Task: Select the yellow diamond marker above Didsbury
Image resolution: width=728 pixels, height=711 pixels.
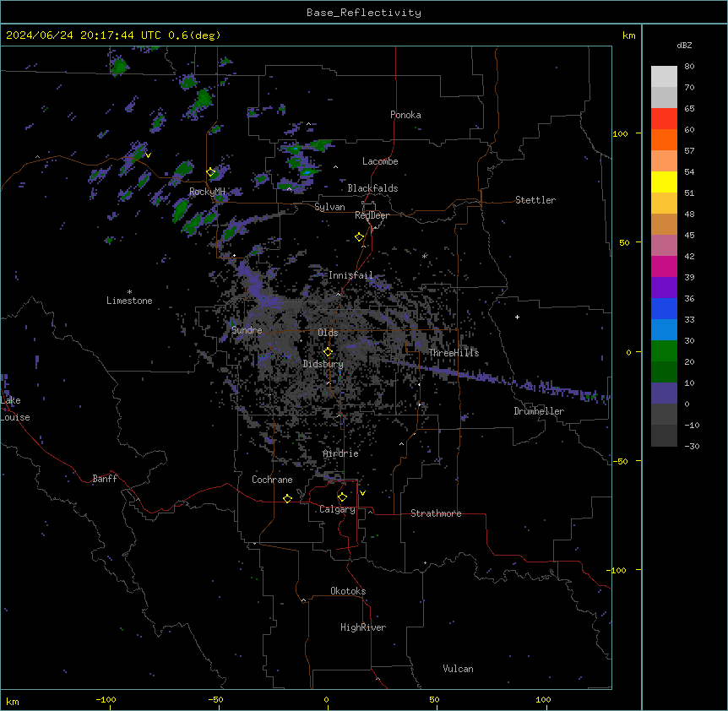Action: pyautogui.click(x=329, y=352)
